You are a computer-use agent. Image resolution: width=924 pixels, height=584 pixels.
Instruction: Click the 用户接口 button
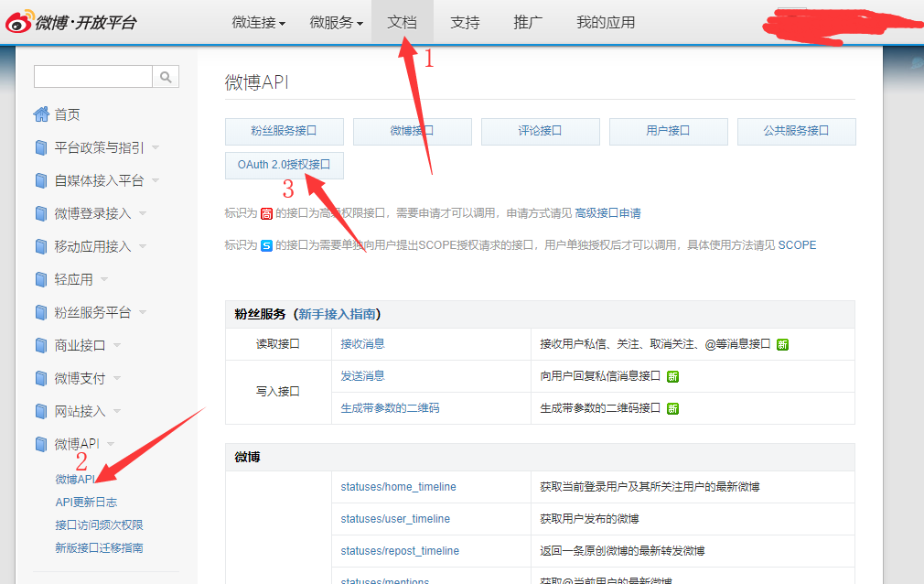tap(668, 132)
